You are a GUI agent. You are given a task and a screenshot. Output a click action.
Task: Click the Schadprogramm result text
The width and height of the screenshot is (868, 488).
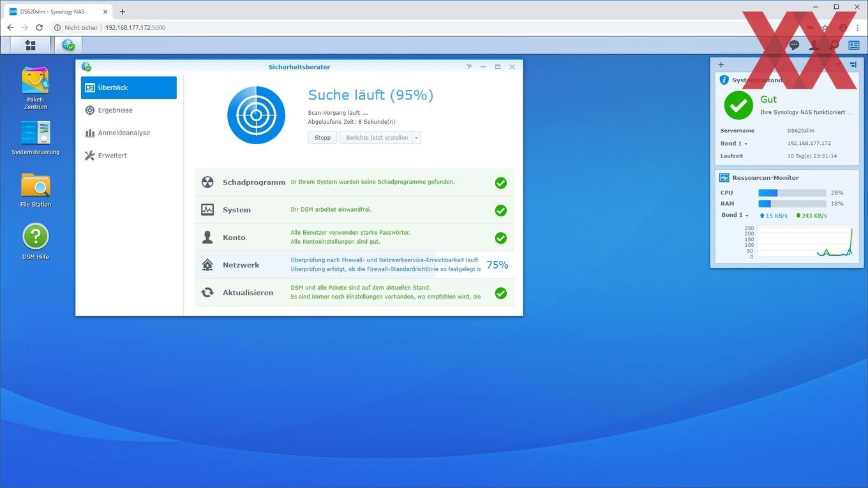(x=373, y=182)
